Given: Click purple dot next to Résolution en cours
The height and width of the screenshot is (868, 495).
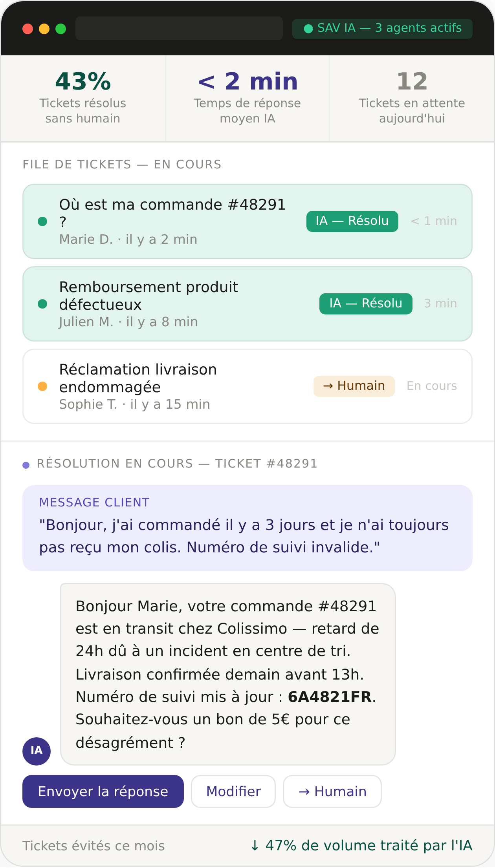Looking at the screenshot, I should [x=26, y=465].
